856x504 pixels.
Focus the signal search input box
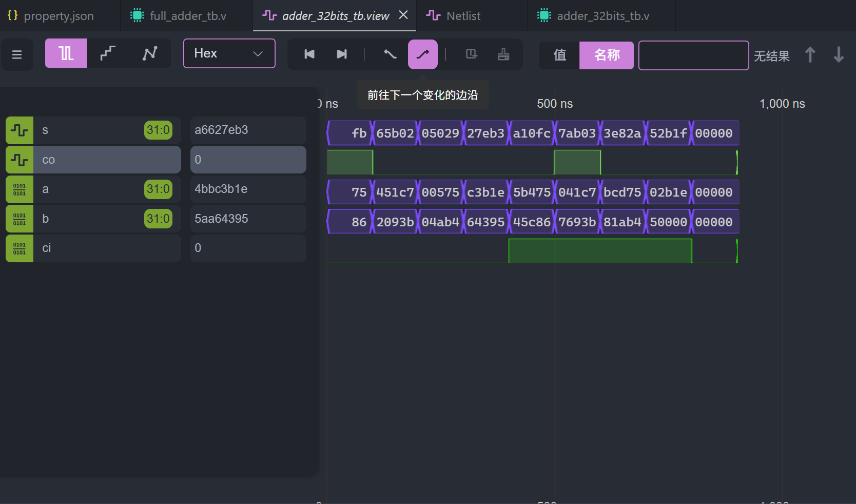click(693, 55)
